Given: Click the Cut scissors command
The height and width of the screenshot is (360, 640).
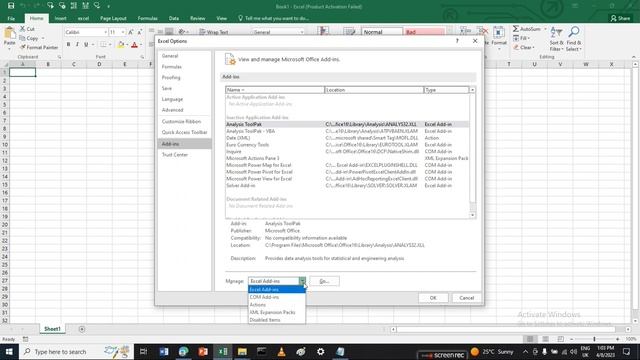Looking at the screenshot, I should pos(28,29).
